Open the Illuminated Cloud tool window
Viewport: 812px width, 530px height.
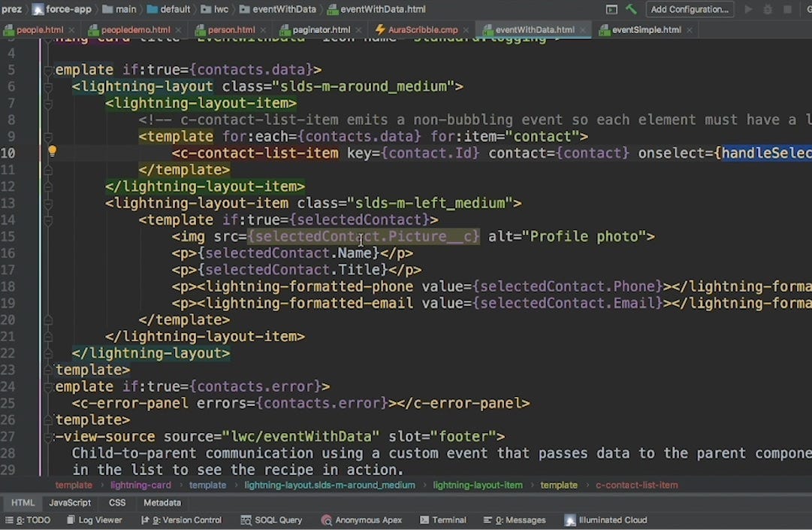click(606, 519)
